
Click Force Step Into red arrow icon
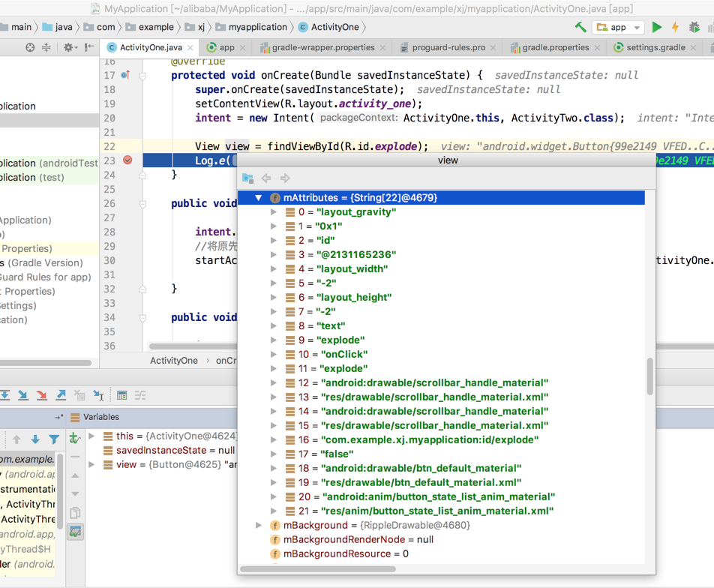42,395
